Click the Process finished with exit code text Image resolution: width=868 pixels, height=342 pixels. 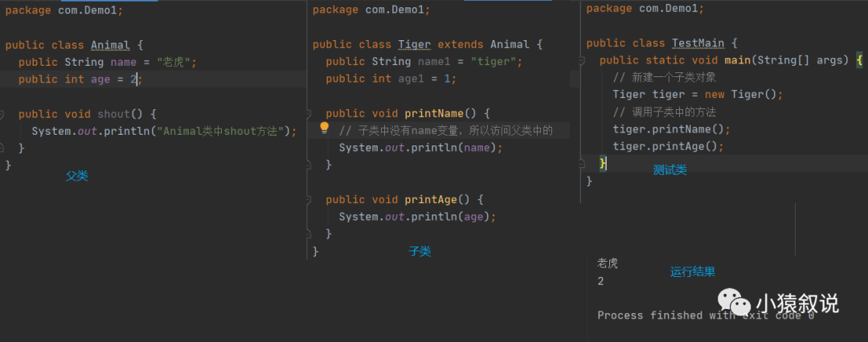coord(706,316)
